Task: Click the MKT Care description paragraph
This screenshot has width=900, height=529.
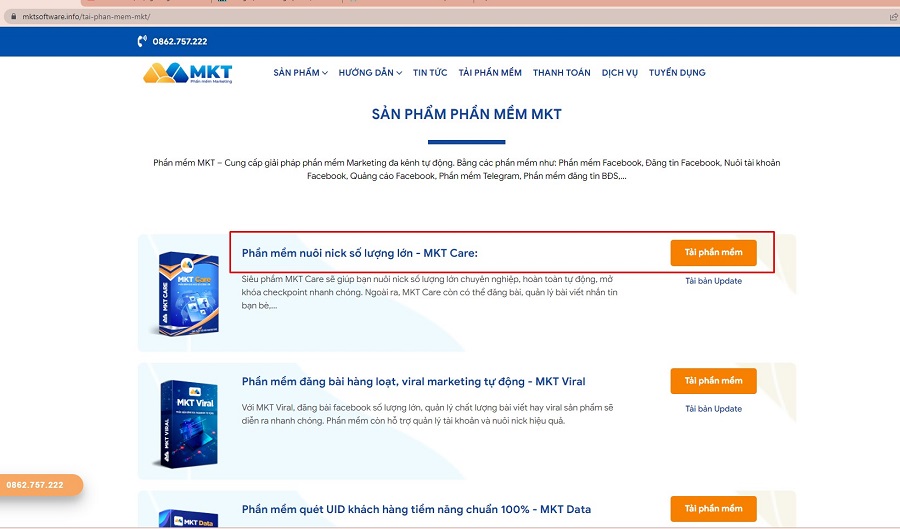Action: 429,293
